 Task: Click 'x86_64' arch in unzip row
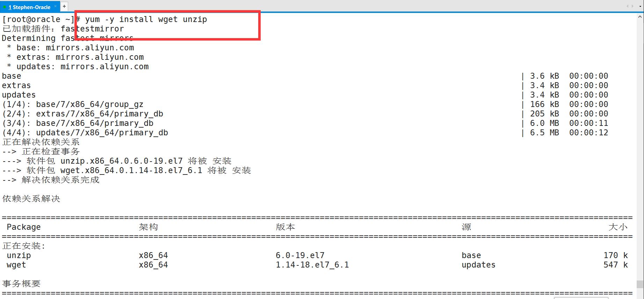[x=153, y=255]
